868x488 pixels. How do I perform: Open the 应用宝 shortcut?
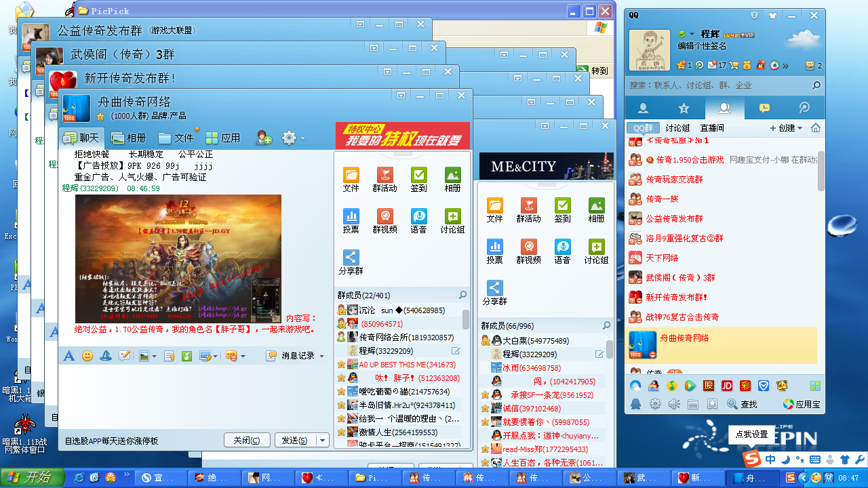[802, 404]
